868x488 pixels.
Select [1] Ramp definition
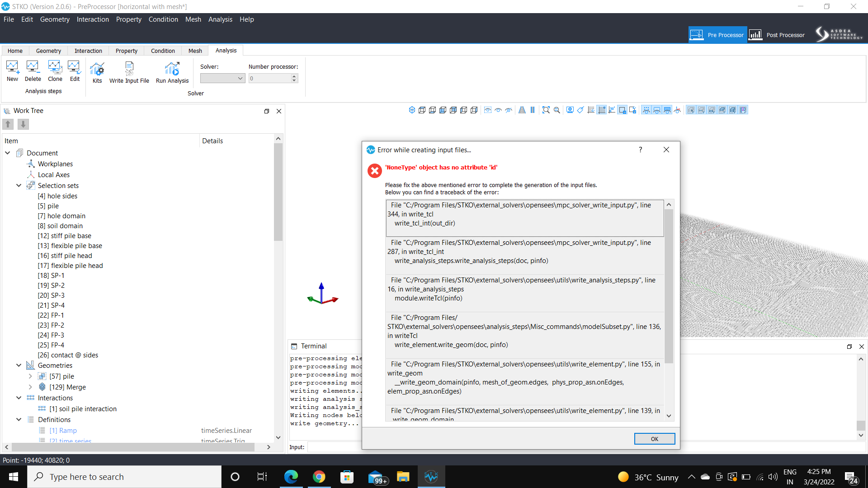pos(63,430)
